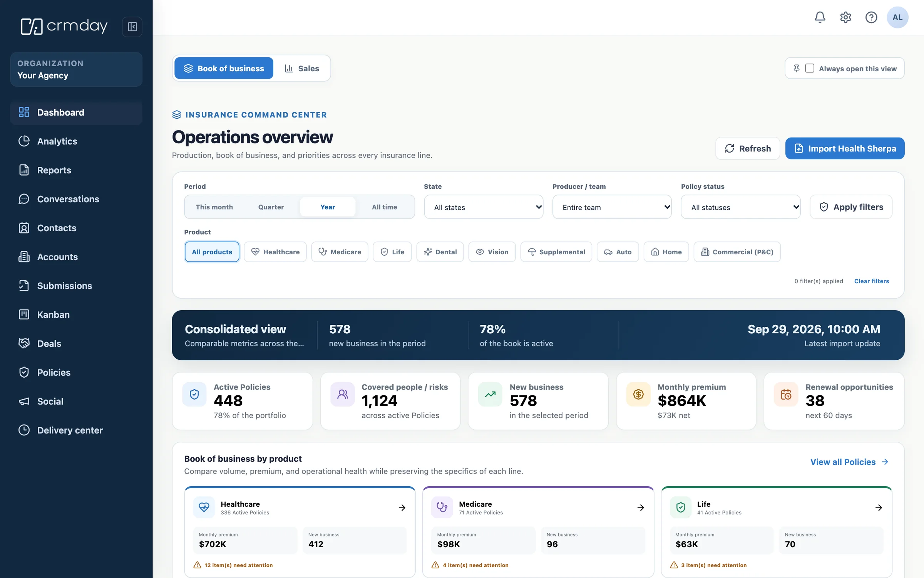Open notifications bell
Image resolution: width=924 pixels, height=578 pixels.
click(x=820, y=17)
